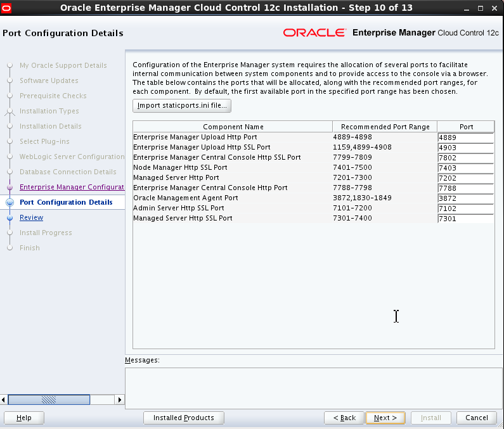Click WebLogic Server Configuration step
Viewport: 504px width, 429px height.
point(72,157)
